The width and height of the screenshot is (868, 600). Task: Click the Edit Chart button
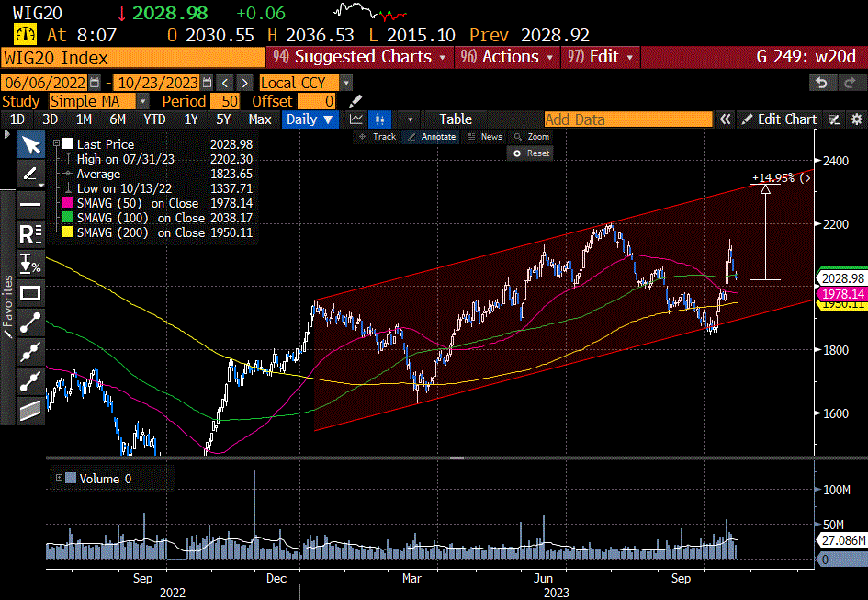(x=780, y=119)
